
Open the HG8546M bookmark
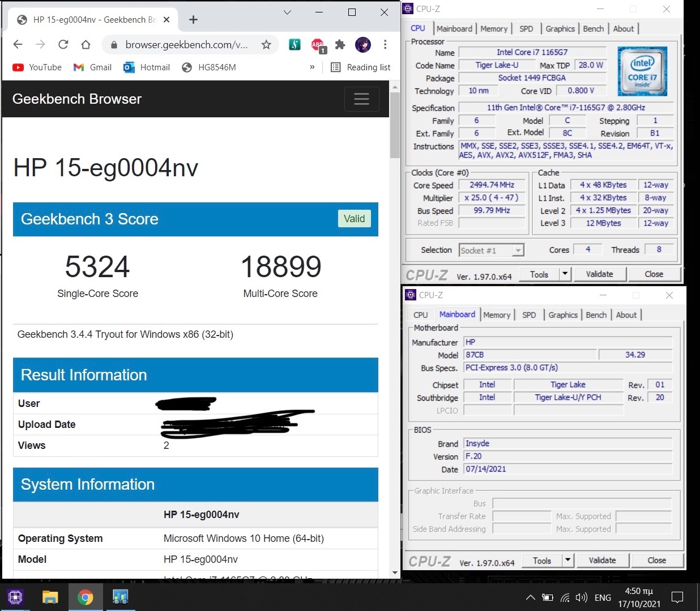[209, 67]
